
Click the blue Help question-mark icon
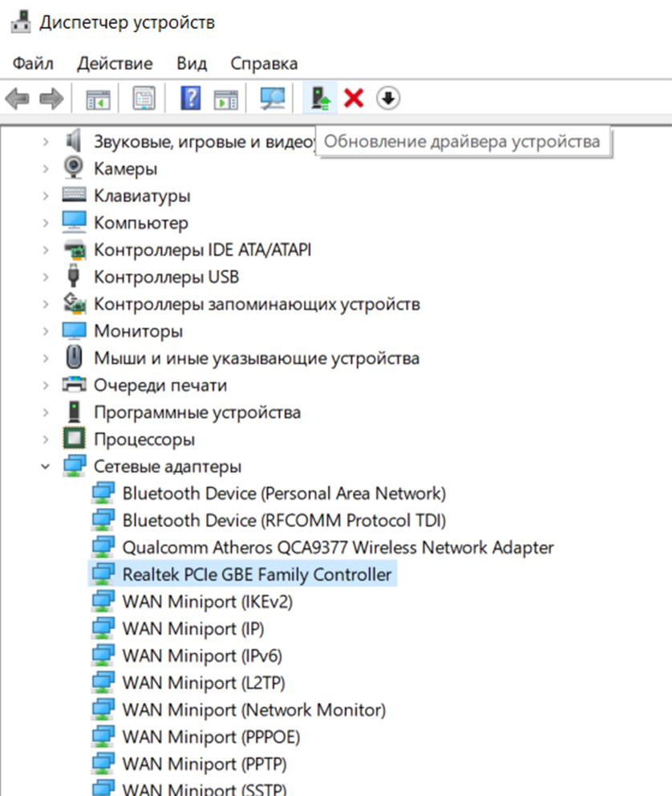(x=191, y=98)
